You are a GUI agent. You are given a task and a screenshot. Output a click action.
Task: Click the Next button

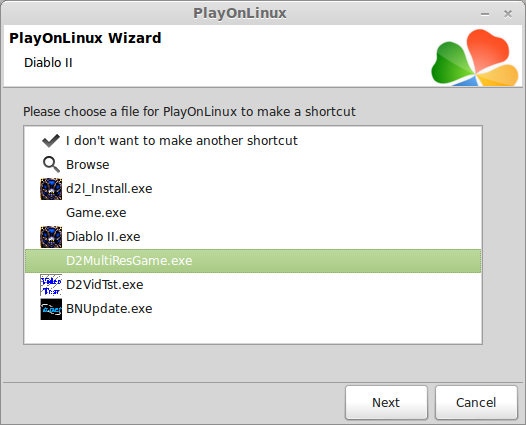coord(386,402)
